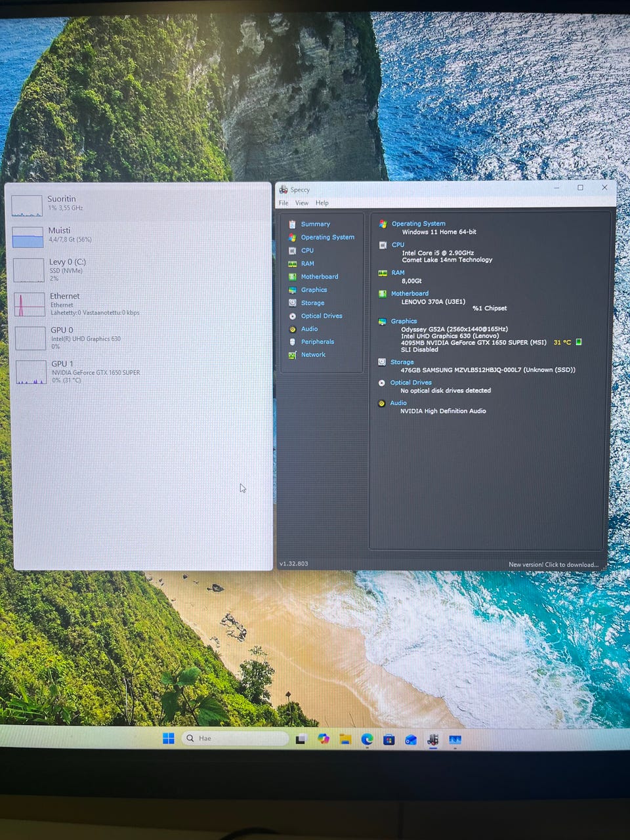630x840 pixels.
Task: Click the Summary clipboard icon in sidebar
Action: [293, 224]
